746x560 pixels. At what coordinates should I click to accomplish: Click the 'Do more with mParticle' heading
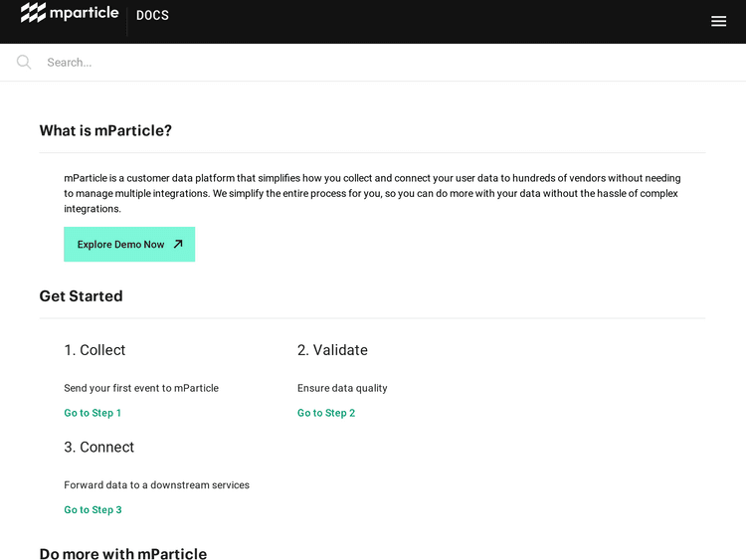pos(123,553)
